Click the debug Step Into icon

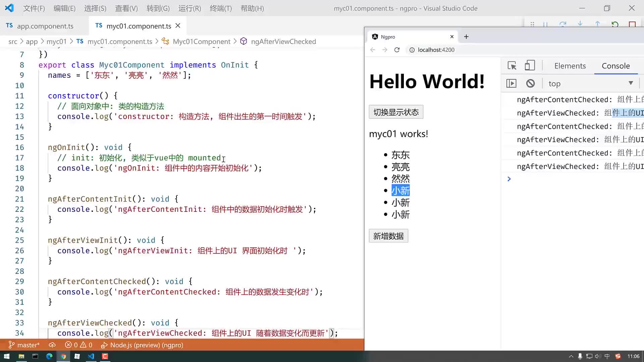tap(580, 24)
